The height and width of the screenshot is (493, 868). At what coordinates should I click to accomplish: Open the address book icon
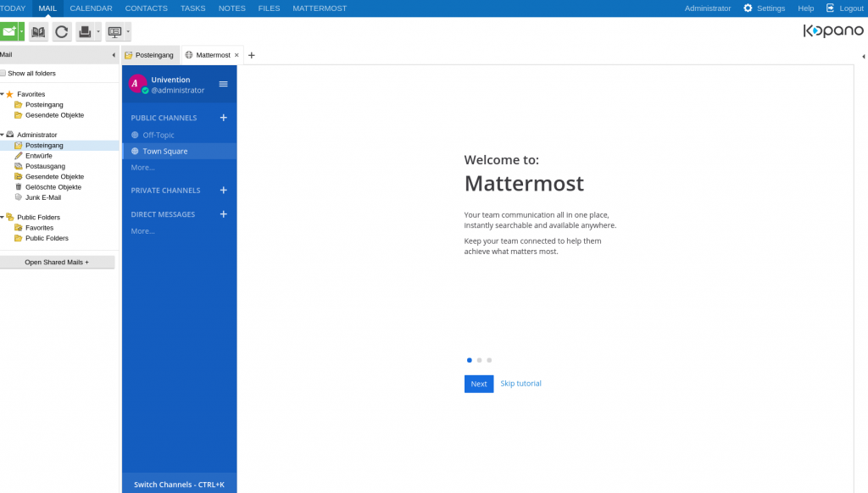point(38,31)
